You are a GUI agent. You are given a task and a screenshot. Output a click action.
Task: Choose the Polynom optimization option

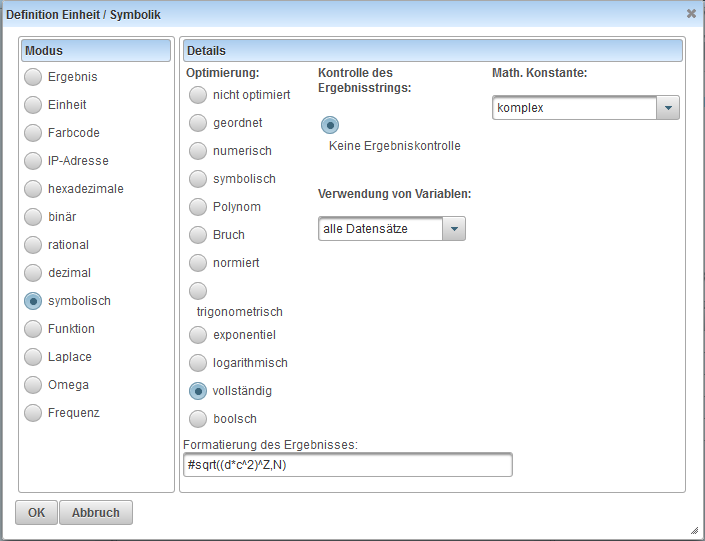coord(198,207)
